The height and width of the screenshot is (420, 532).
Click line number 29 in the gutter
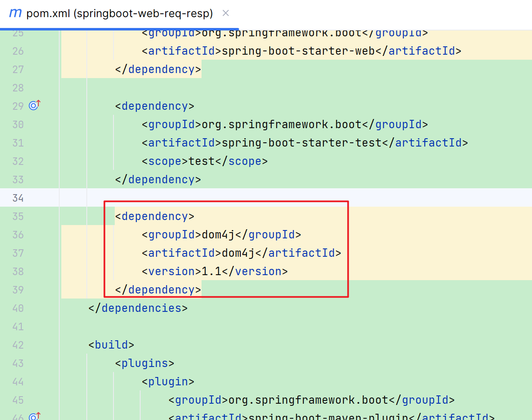point(18,106)
